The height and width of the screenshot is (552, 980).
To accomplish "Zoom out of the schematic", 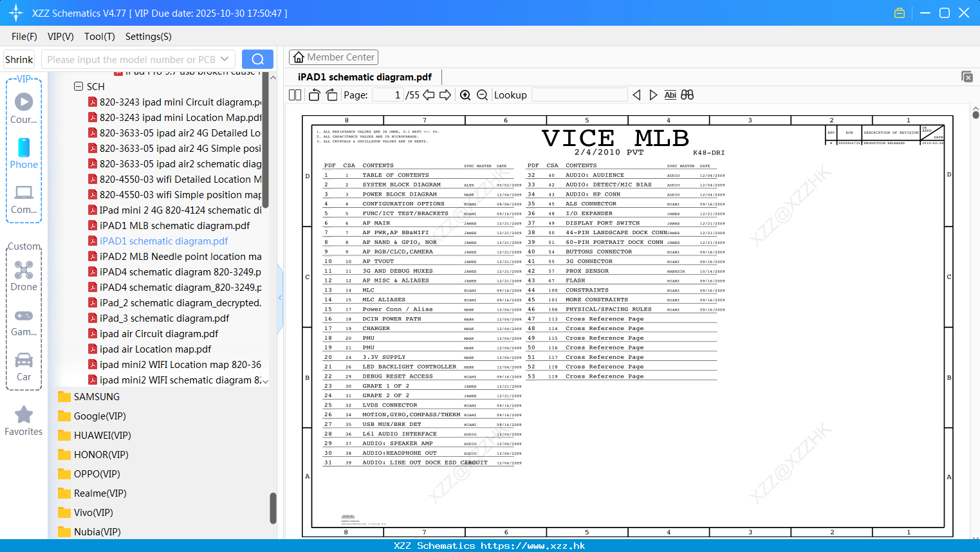I will pyautogui.click(x=482, y=95).
